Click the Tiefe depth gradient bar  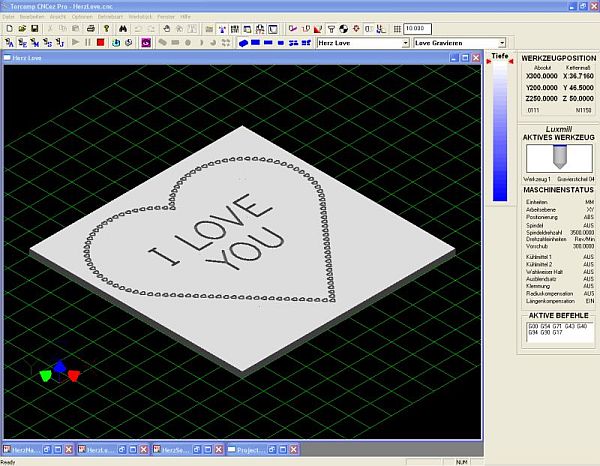[500, 130]
